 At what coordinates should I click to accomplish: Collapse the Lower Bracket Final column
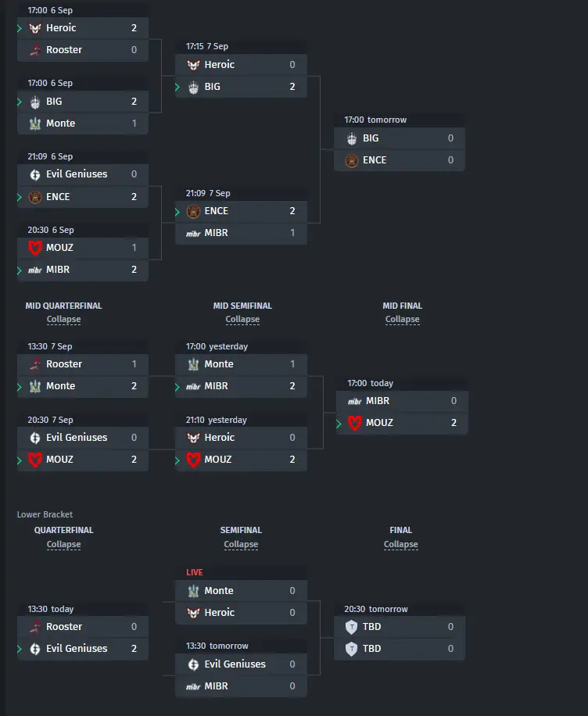point(400,544)
